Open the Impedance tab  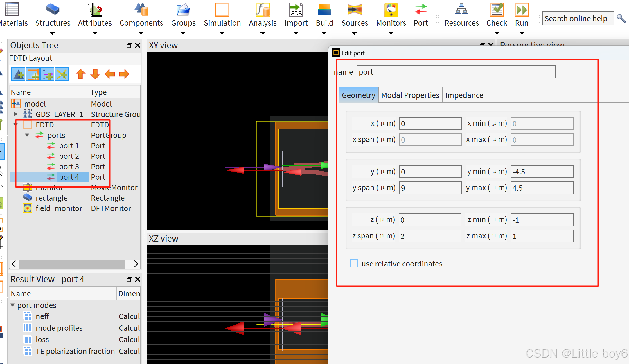[464, 95]
